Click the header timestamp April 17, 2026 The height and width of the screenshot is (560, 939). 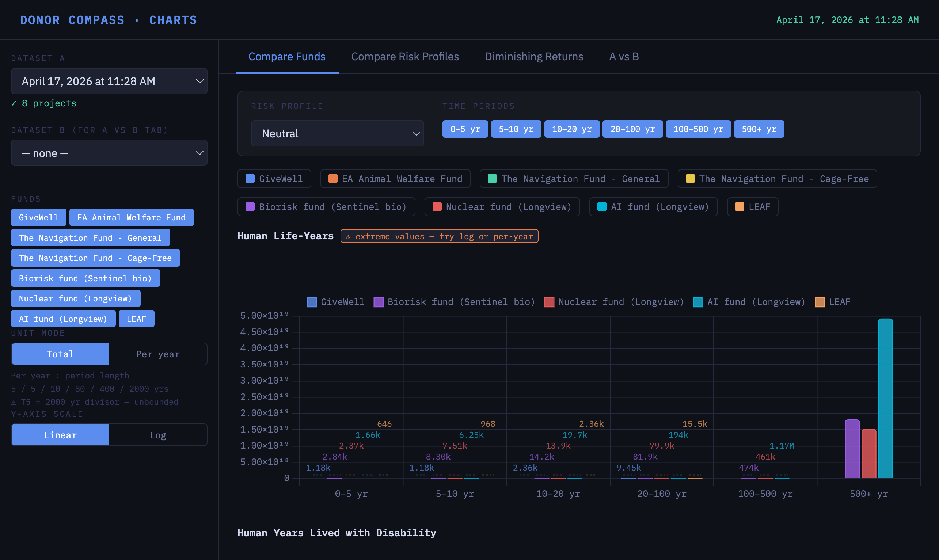pos(847,20)
